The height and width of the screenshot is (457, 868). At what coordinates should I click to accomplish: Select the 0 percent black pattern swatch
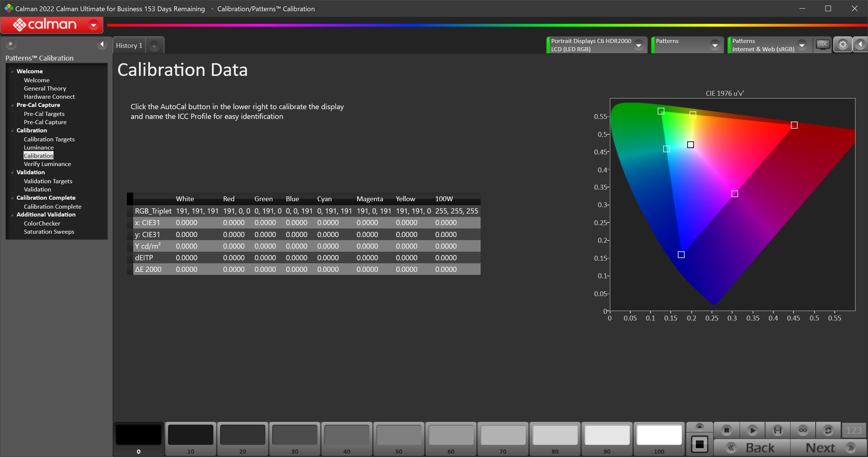[x=138, y=435]
